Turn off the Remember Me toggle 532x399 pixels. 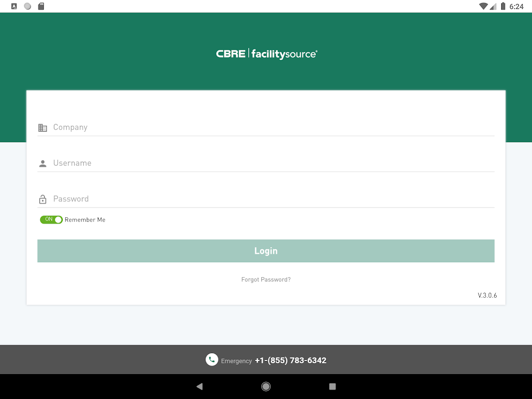(x=51, y=219)
